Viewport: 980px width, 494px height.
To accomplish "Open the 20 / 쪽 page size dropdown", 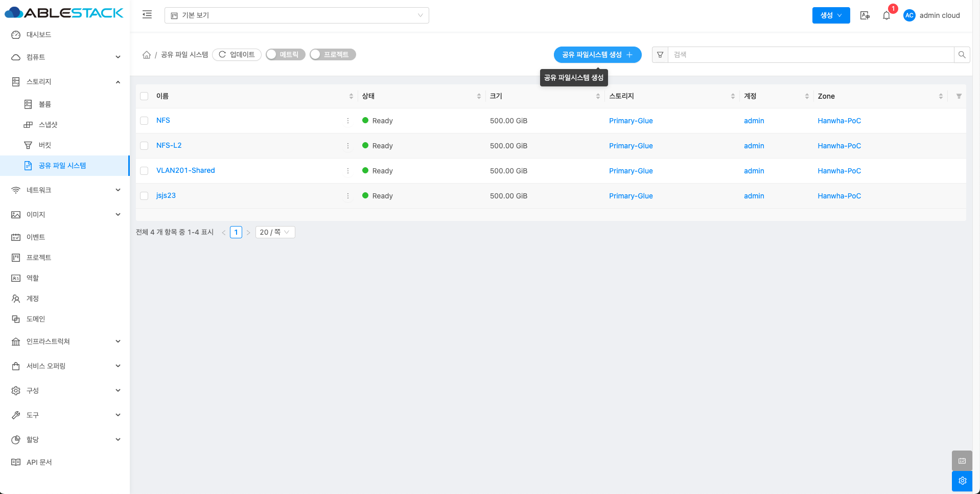I will tap(275, 232).
